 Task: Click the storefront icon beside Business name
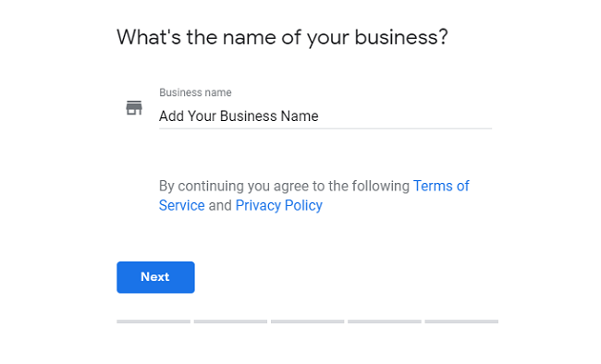point(134,108)
